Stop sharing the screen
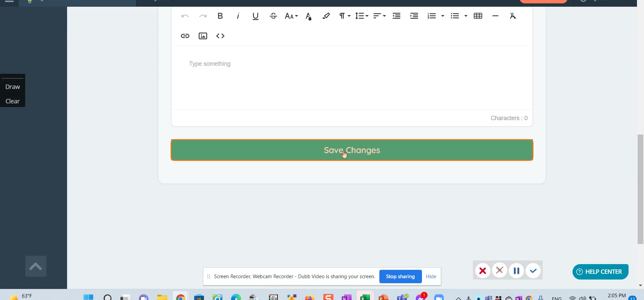The image size is (644, 300). [400, 277]
